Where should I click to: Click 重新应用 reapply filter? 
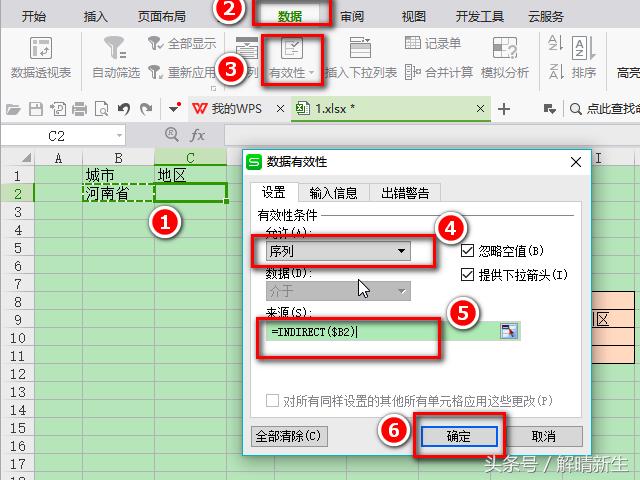coord(182,73)
